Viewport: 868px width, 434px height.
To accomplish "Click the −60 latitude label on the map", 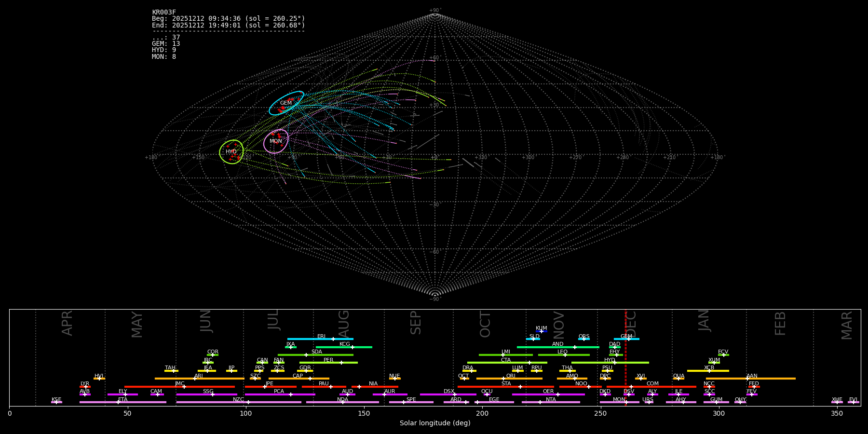I will [434, 252].
